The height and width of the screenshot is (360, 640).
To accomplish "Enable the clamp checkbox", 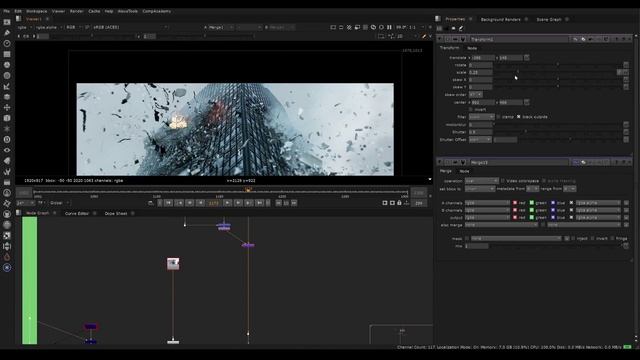I will (498, 117).
